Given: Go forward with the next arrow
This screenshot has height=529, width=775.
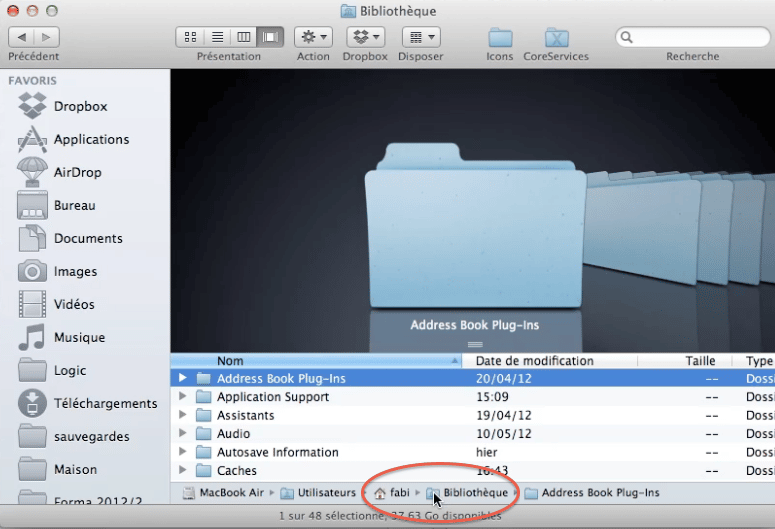Looking at the screenshot, I should tap(46, 37).
